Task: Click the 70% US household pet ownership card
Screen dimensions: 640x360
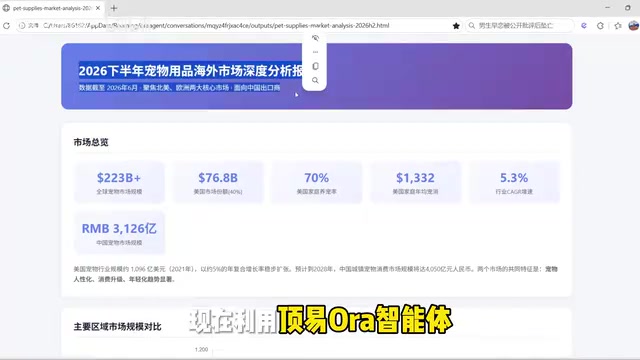Action: [317, 182]
